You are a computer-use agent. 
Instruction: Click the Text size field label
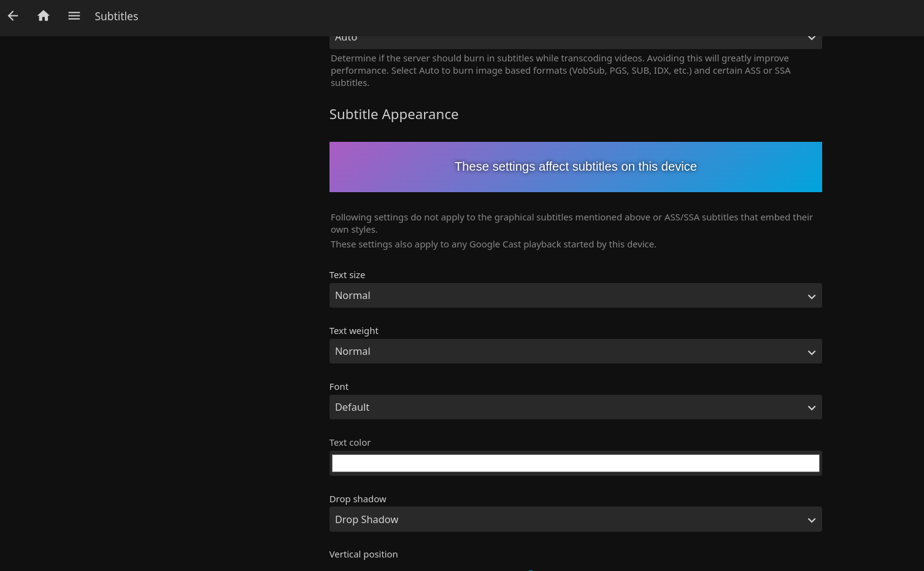pyautogui.click(x=347, y=275)
